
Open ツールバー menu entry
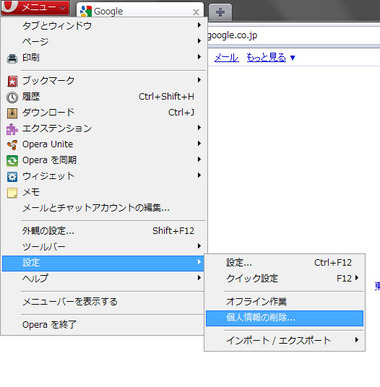104,247
